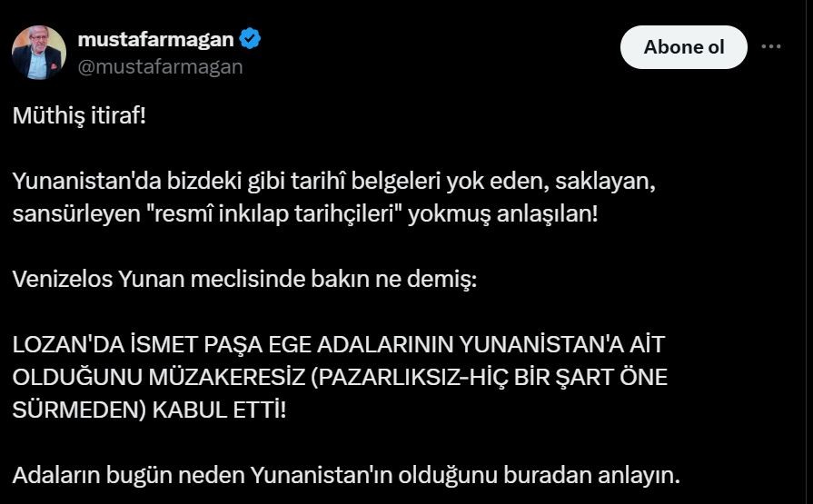The height and width of the screenshot is (504, 813).
Task: Click the quoted phrase "resmî inkılap tarihçileri"
Action: click(279, 213)
